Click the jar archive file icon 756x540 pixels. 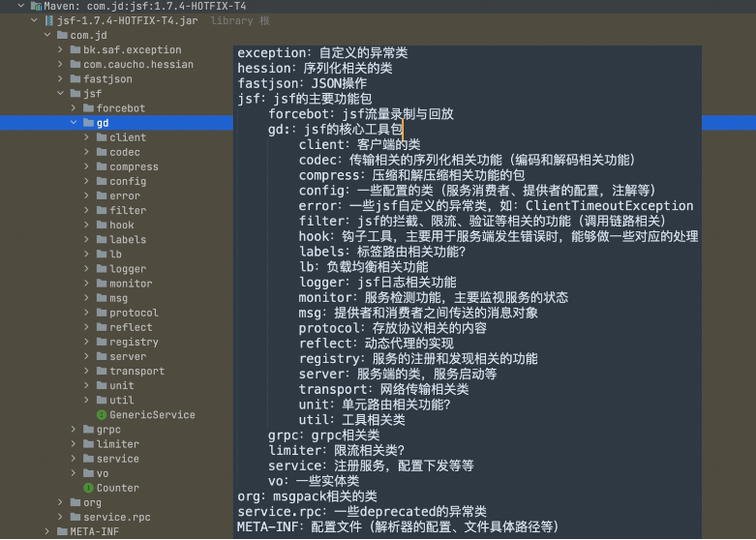(48, 20)
